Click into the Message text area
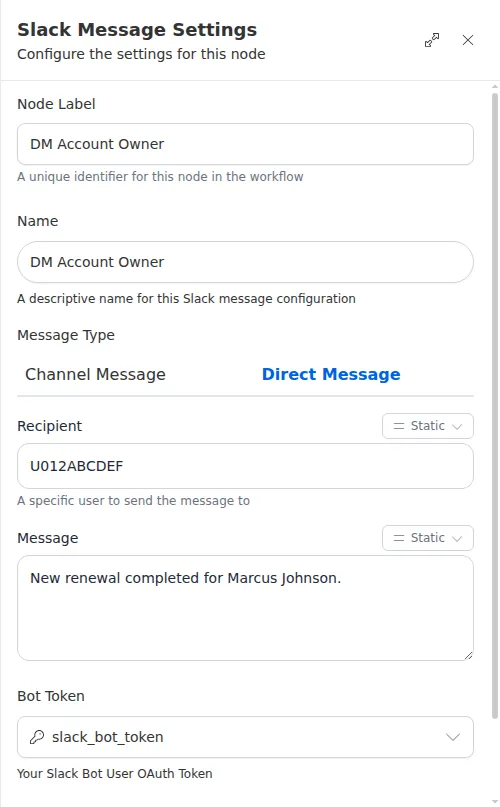The height and width of the screenshot is (807, 500). 245,608
